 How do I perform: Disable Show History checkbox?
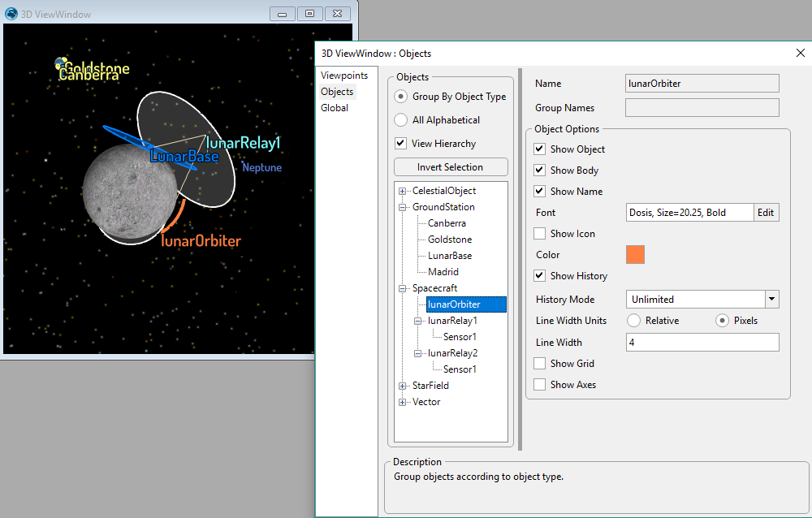tap(540, 275)
